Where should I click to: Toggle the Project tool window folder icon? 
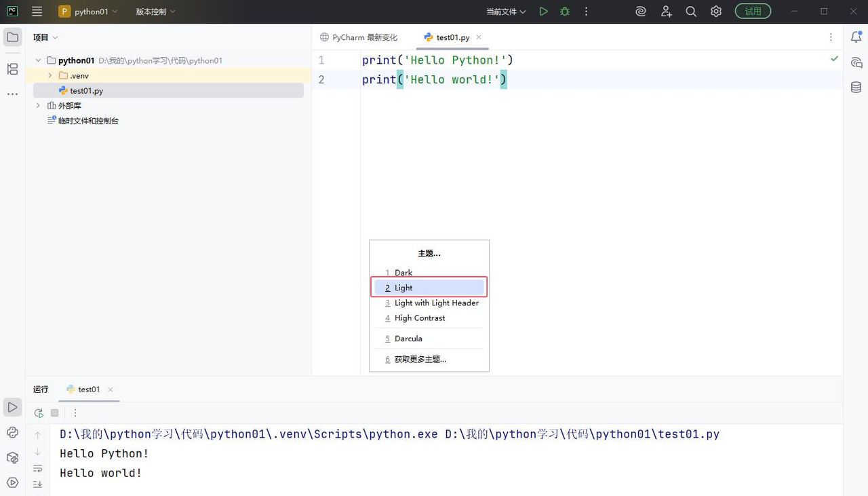(12, 37)
